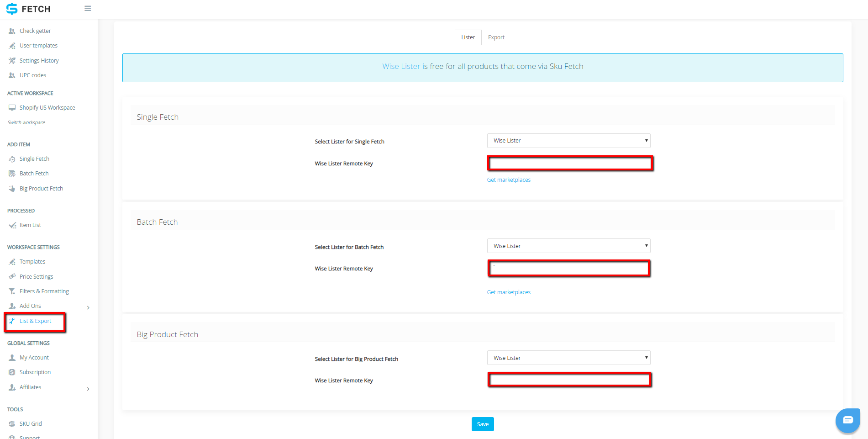Open User templates menu item
868x439 pixels.
38,46
